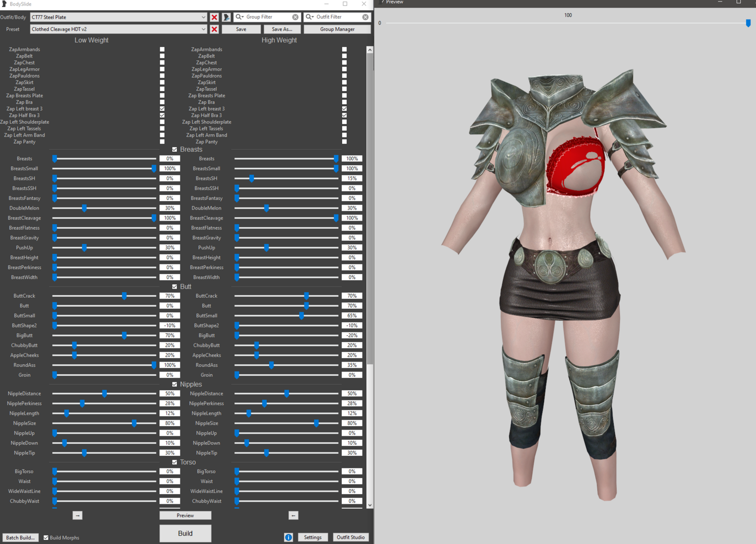The height and width of the screenshot is (544, 756).
Task: Click the right arrow copy-to-high-weight button
Action: point(77,515)
